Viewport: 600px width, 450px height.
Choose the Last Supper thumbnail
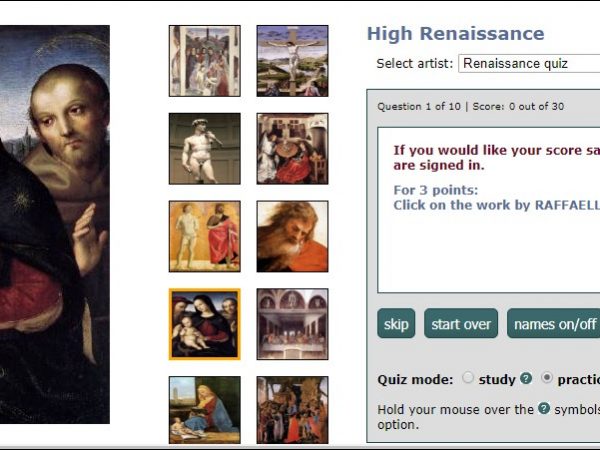pyautogui.click(x=292, y=324)
